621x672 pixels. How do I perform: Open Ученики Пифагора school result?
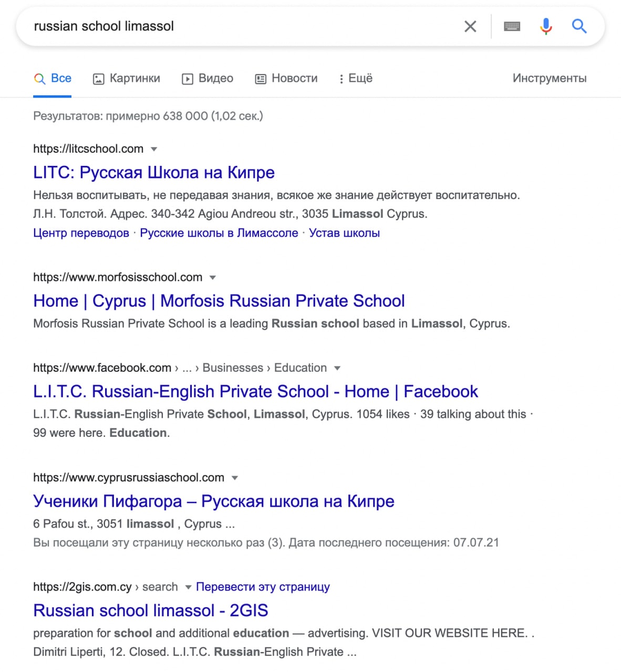click(213, 501)
